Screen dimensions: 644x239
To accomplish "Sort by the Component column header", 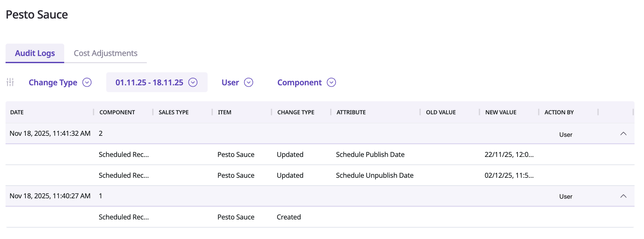I will coord(117,112).
